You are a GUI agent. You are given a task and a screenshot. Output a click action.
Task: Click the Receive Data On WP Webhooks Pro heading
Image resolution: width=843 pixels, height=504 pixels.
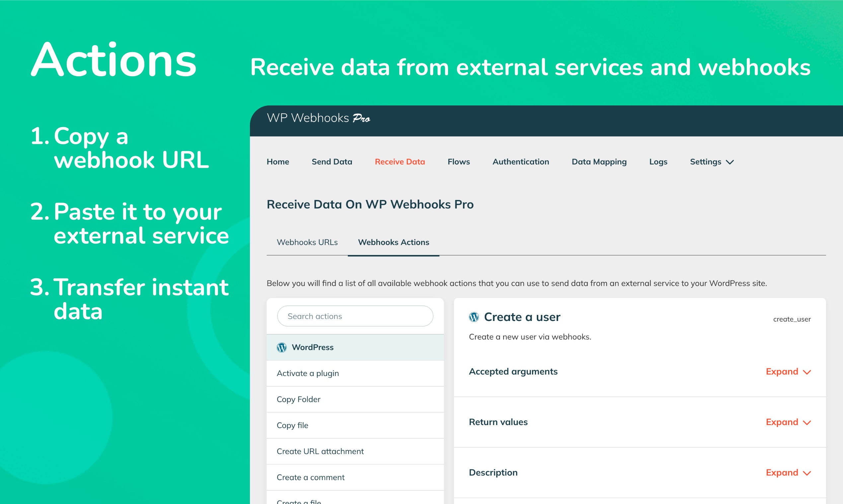click(x=370, y=205)
